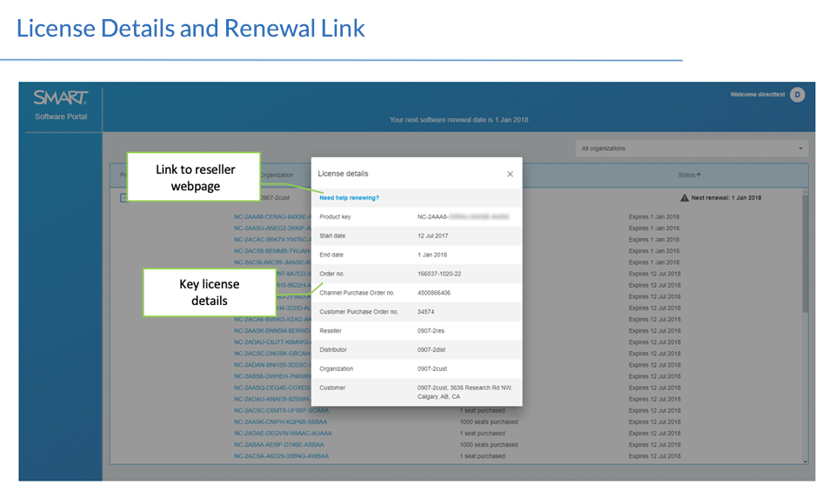Click the Product key label
Screen dimensions: 835x504
[x=335, y=217]
